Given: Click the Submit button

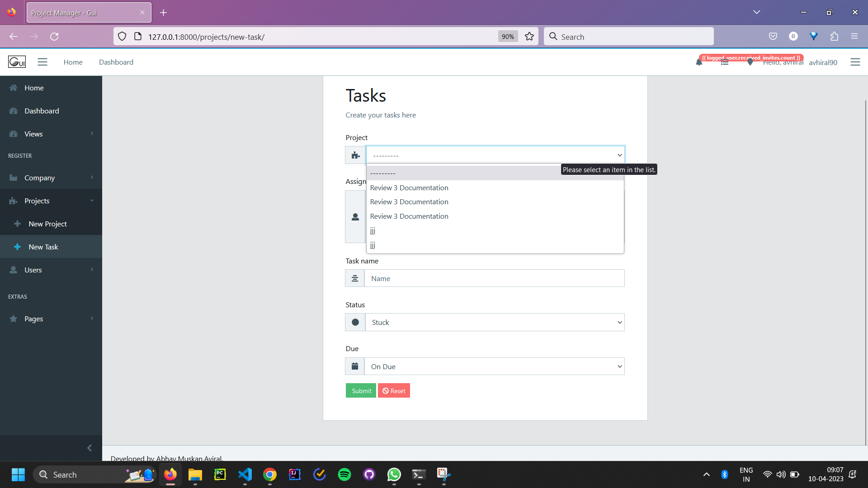Looking at the screenshot, I should [360, 390].
